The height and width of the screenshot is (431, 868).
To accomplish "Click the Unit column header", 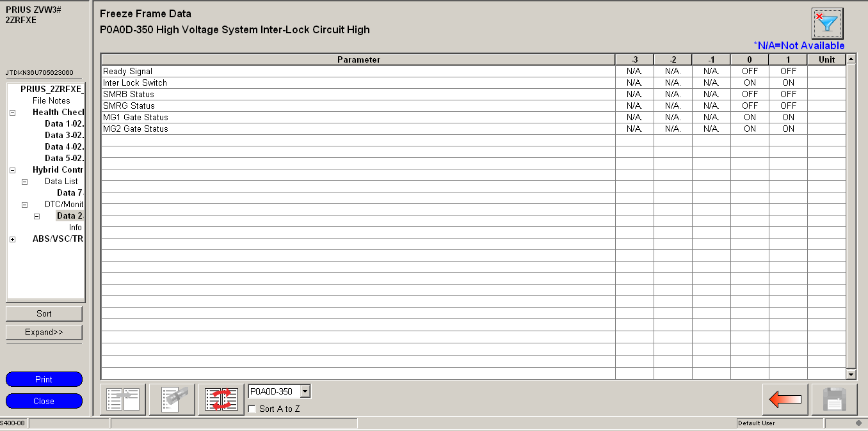I will coord(826,59).
